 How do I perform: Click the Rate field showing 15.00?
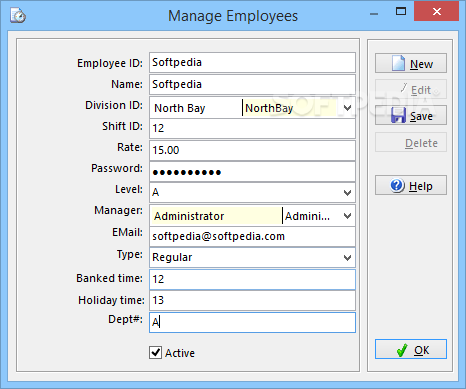252,150
